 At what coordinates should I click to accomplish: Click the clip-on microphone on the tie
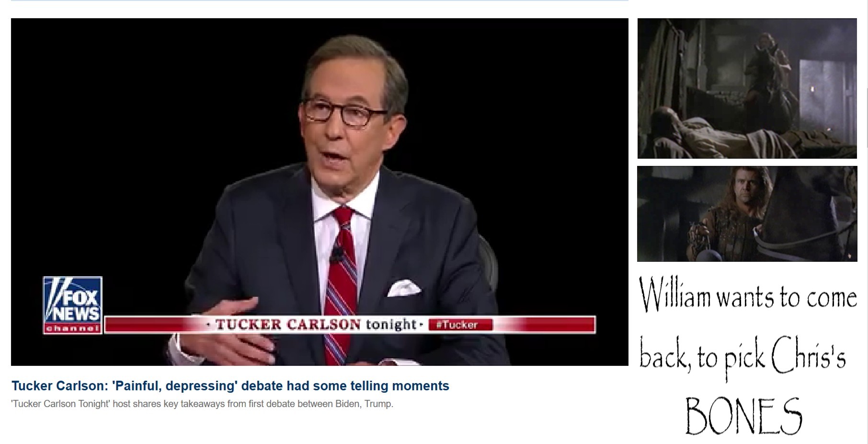(337, 253)
